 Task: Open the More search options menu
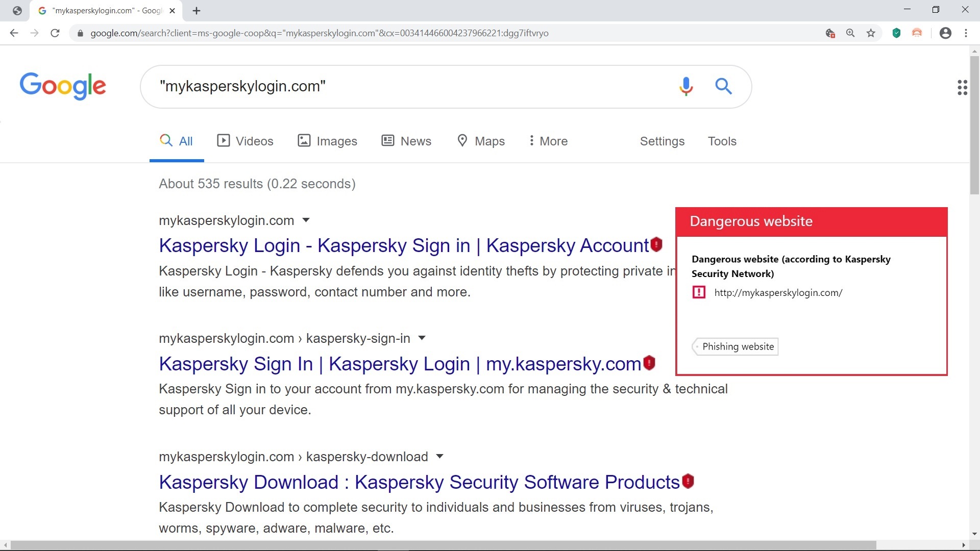tap(548, 141)
